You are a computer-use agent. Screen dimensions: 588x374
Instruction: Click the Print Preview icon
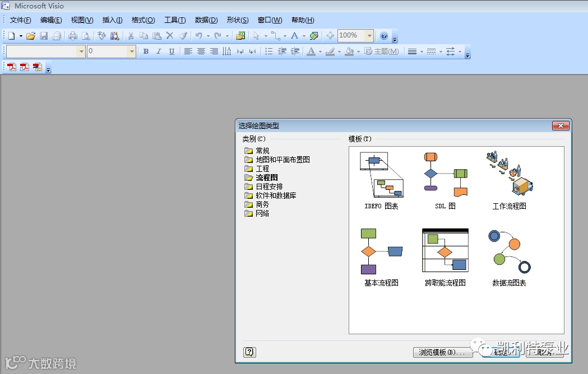(x=86, y=36)
